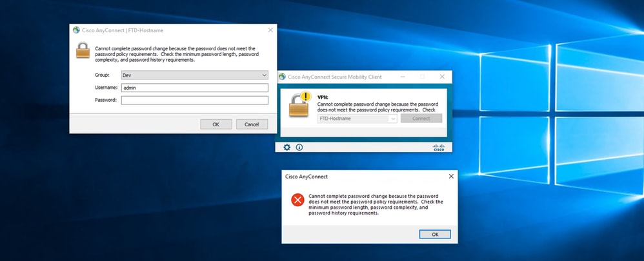
Task: Click the 'Cisco AnyConnect | FTD-Hostname' window title
Action: 123,30
